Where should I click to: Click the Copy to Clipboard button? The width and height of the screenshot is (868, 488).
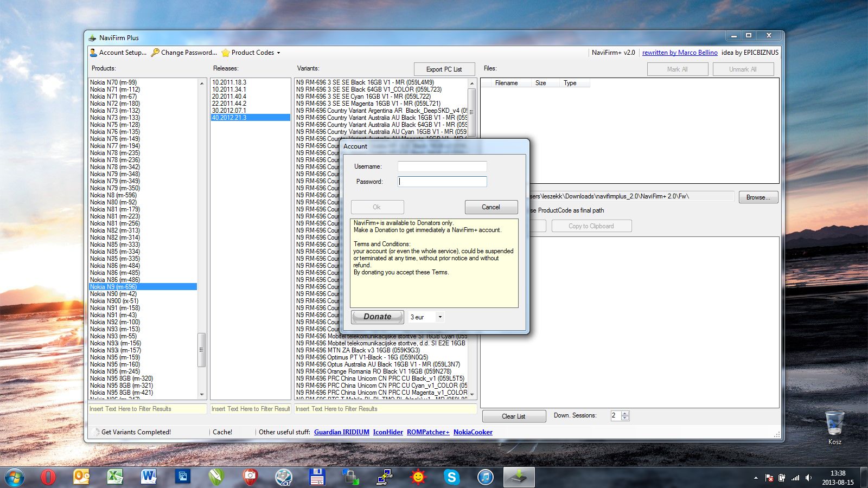591,226
